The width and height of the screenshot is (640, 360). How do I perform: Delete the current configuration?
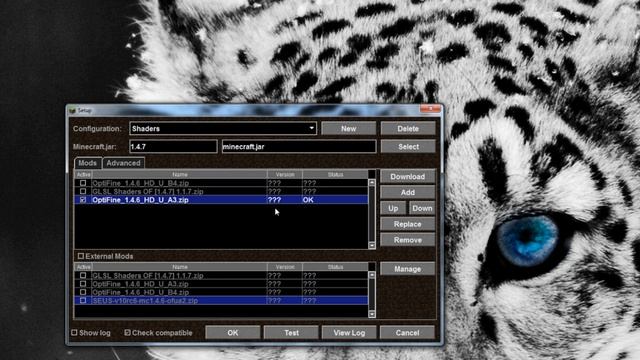(x=408, y=129)
